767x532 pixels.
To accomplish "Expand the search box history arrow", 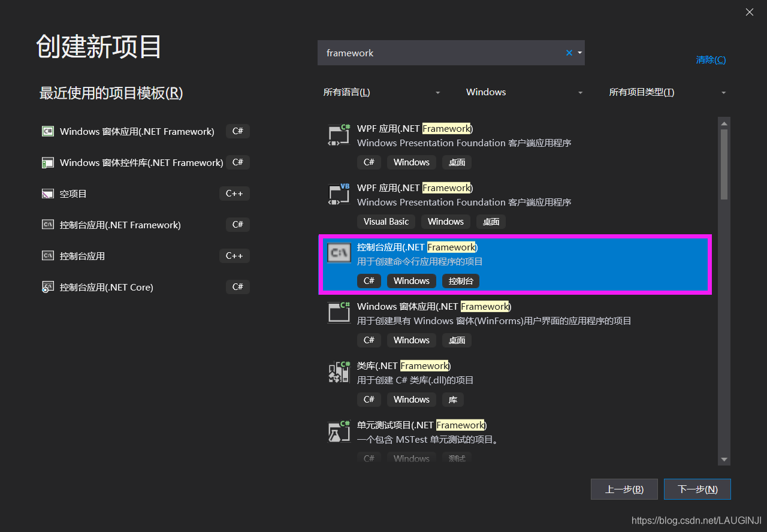I will (x=579, y=53).
